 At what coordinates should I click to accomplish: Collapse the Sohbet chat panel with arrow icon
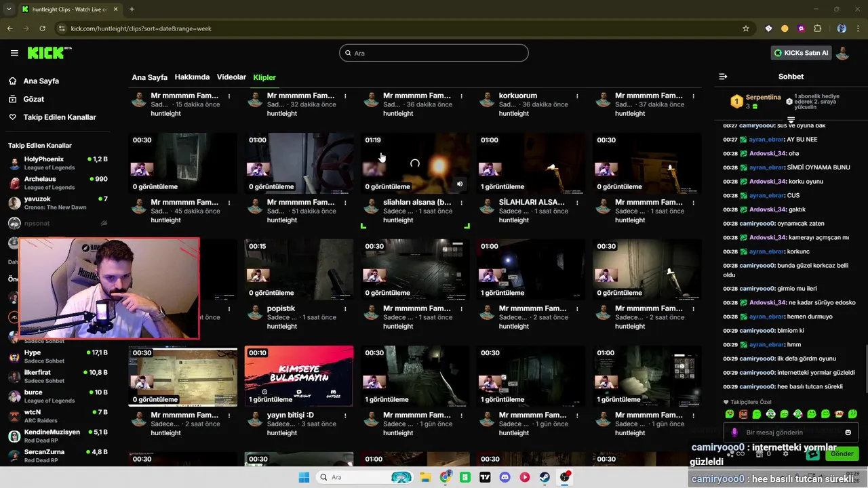723,77
